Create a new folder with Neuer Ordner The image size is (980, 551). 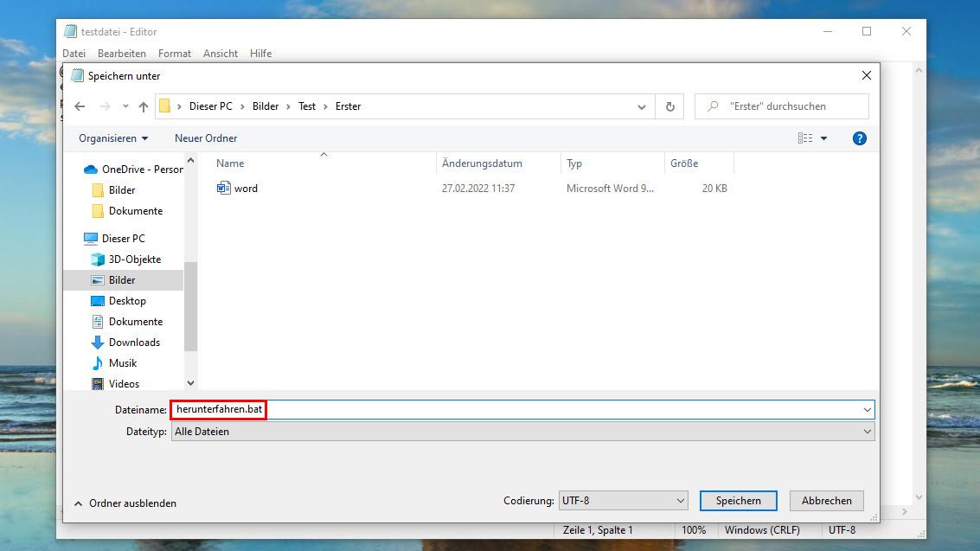(x=206, y=138)
